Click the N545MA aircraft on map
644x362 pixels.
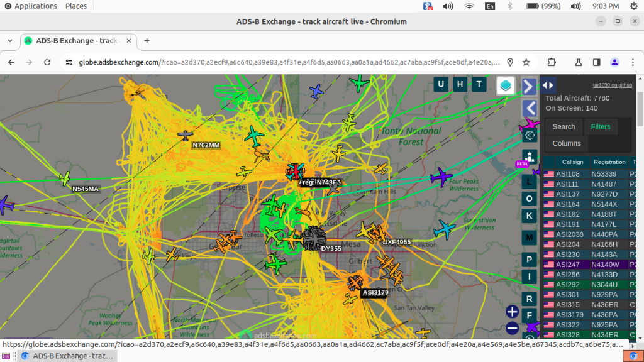[65, 178]
